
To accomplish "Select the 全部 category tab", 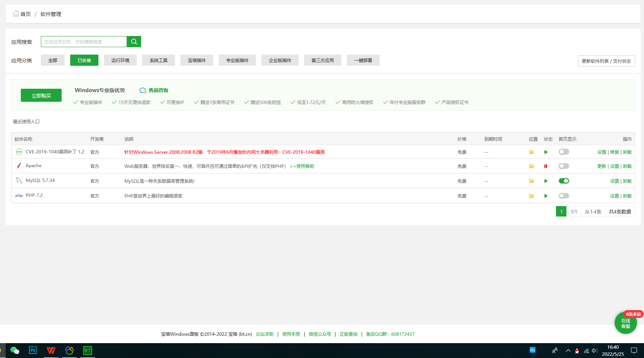I will (x=53, y=60).
